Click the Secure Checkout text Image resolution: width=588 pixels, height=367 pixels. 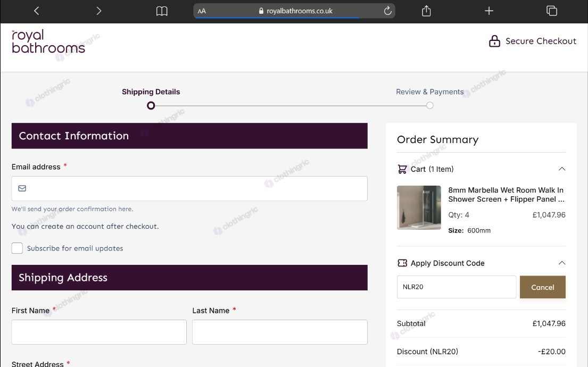[541, 41]
